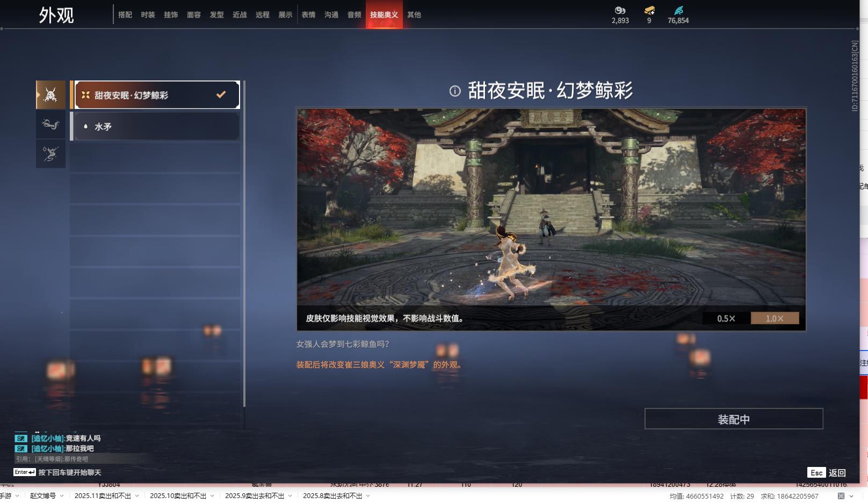Open the 近战 weapon tab

pos(240,15)
